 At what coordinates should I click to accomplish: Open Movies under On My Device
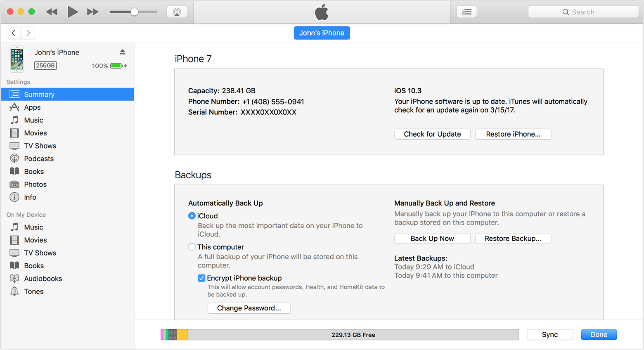coord(67,240)
